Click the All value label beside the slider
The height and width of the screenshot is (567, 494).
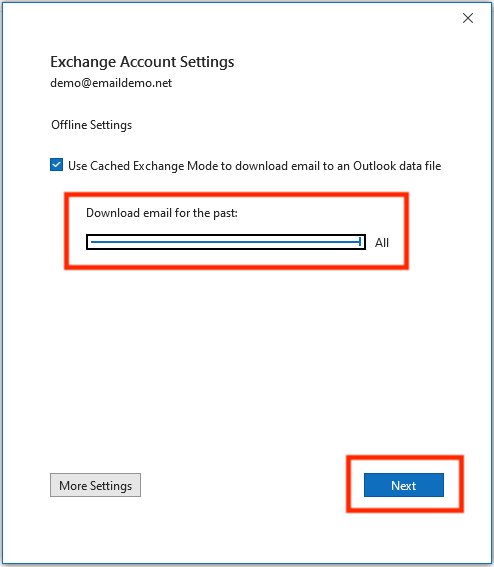[382, 242]
